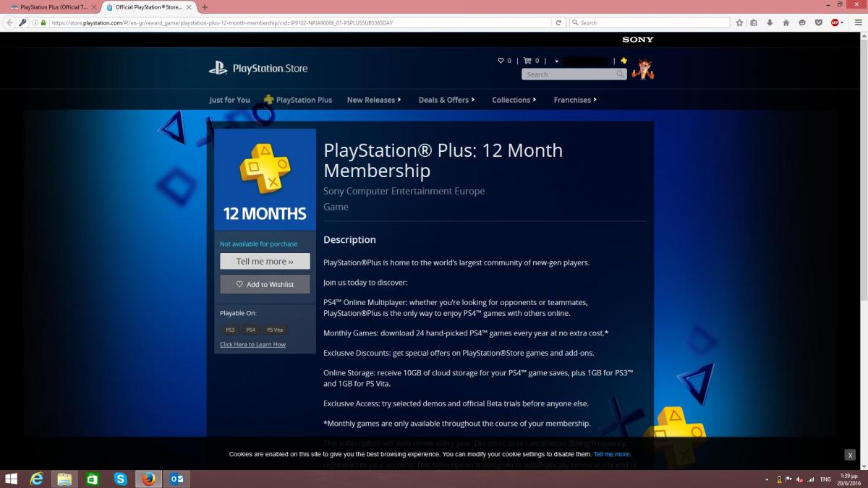Click the PS3 platform tag
Image resolution: width=868 pixels, height=488 pixels.
(230, 330)
